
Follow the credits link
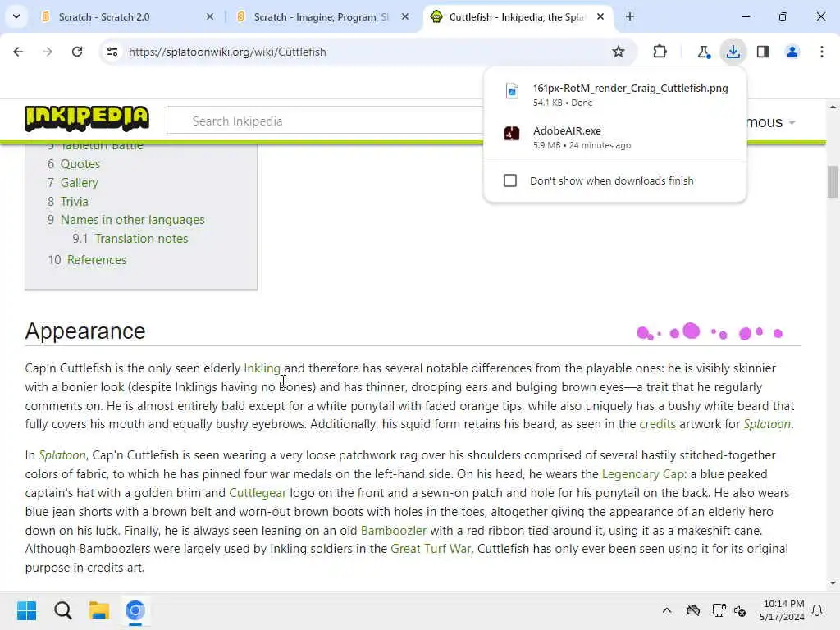click(657, 424)
